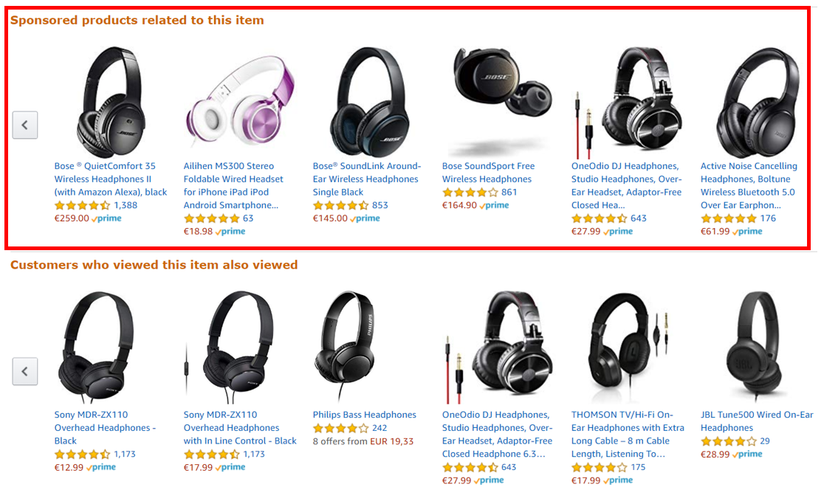Click previous arrow in Sponsored products carousel
824x504 pixels.
click(25, 125)
